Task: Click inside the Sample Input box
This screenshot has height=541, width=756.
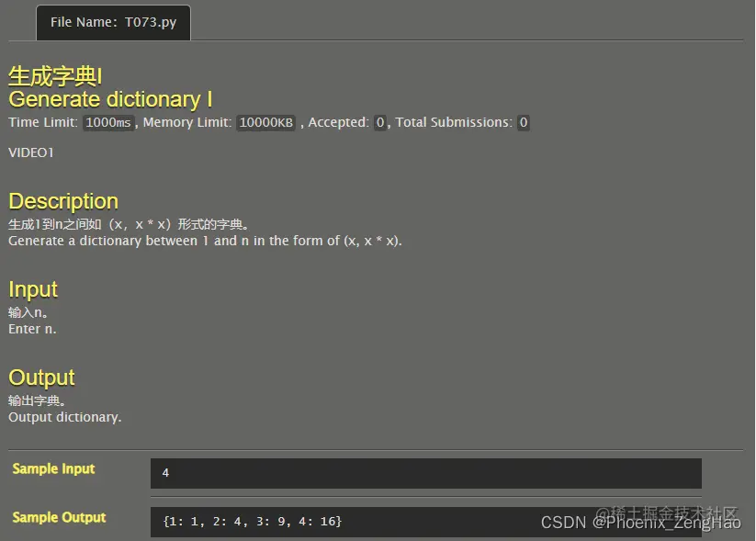Action: (x=425, y=473)
